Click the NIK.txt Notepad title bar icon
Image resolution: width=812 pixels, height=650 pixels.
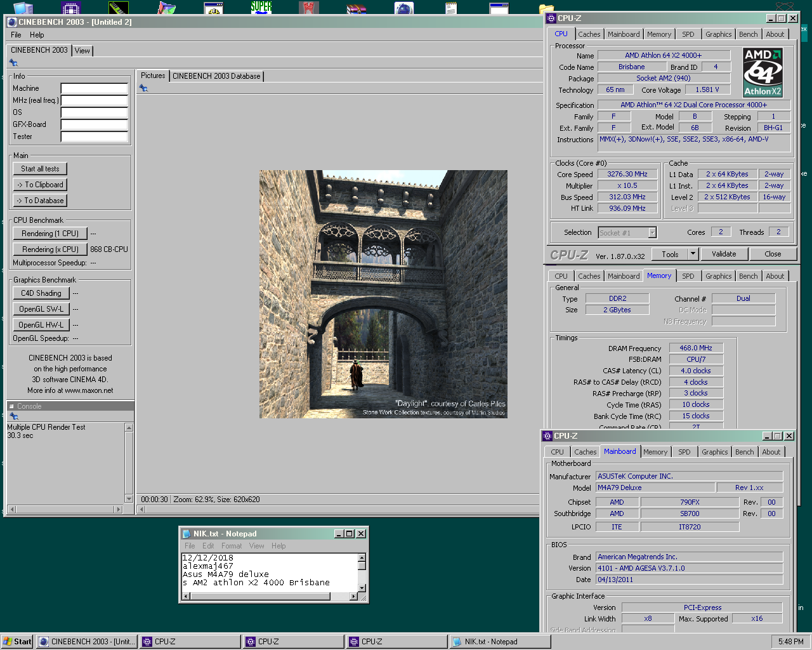(187, 534)
